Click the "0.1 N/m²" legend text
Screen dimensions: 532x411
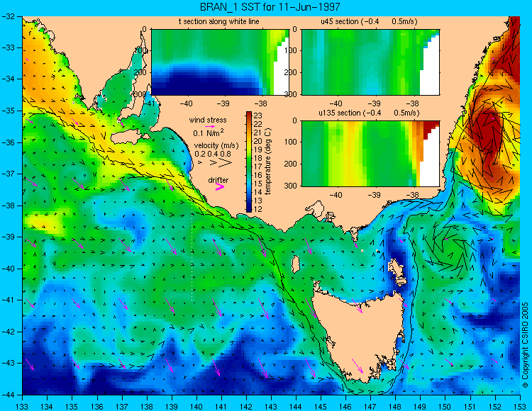[x=208, y=133]
